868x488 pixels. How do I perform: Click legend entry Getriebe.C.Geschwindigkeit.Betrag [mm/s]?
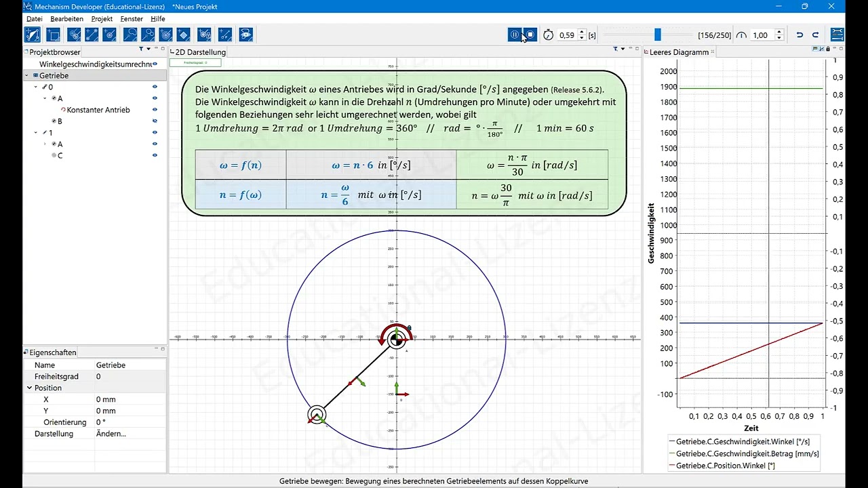pos(747,453)
